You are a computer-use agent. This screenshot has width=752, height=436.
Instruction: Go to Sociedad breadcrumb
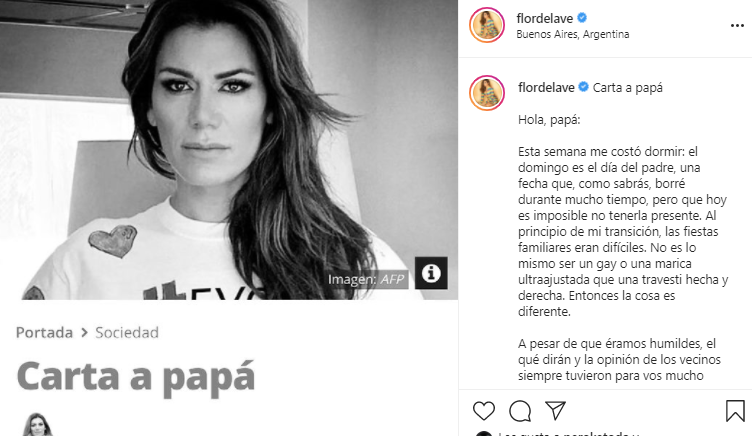pyautogui.click(x=127, y=332)
